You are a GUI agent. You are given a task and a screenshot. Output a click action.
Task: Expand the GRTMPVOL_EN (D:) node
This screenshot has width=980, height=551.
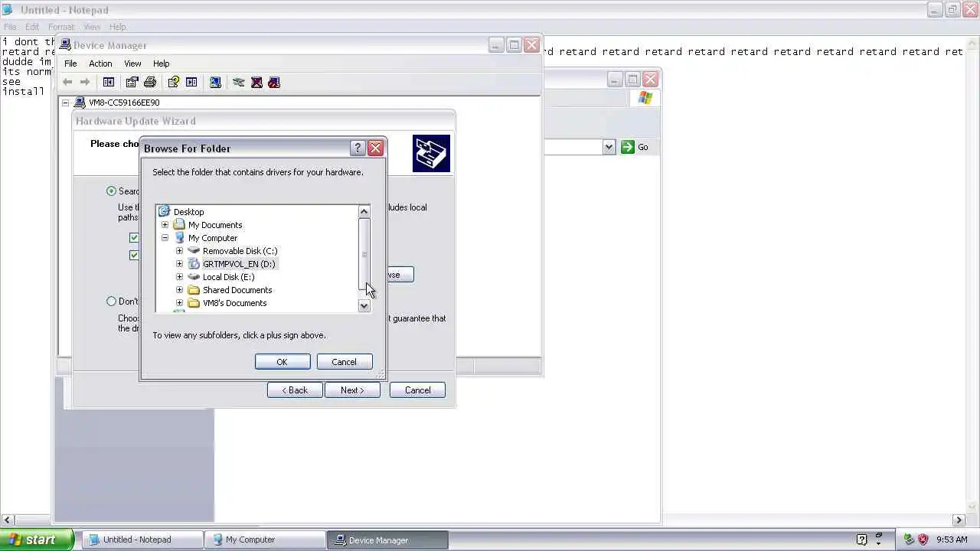click(179, 264)
